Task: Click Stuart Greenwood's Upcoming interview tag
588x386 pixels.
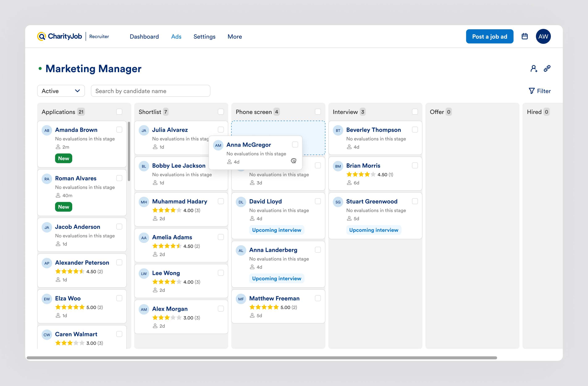Action: point(374,230)
